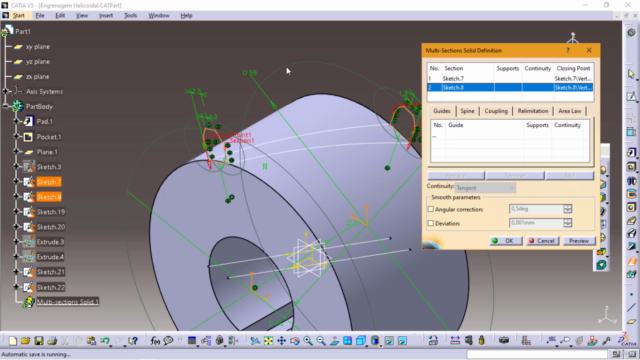Image resolution: width=640 pixels, height=360 pixels.
Task: Create a new document with New icon
Action: (x=13, y=341)
